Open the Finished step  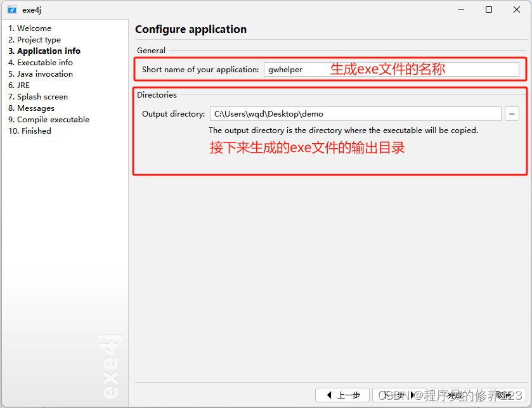pyautogui.click(x=30, y=131)
